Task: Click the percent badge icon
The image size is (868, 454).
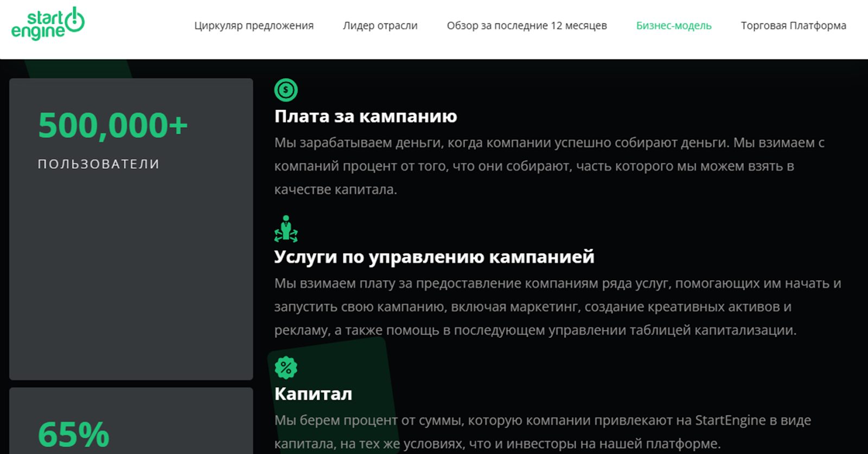Action: 286,368
